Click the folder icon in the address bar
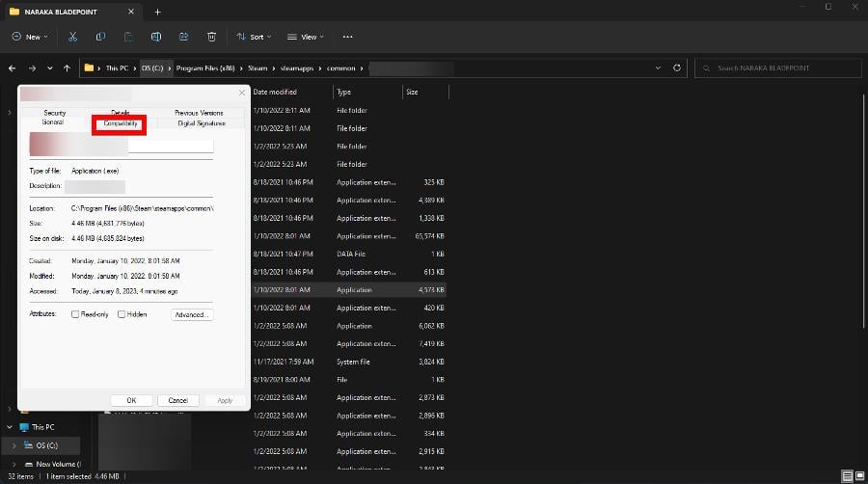The image size is (868, 484). [x=89, y=68]
